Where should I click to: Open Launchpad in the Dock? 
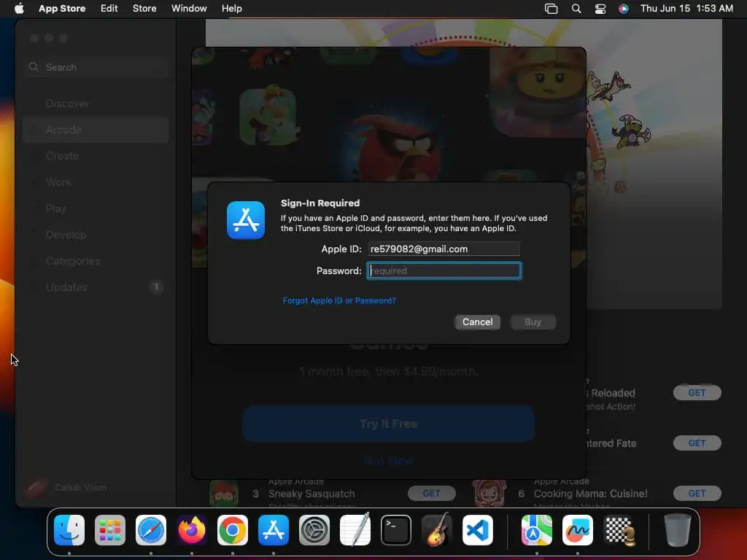point(110,530)
